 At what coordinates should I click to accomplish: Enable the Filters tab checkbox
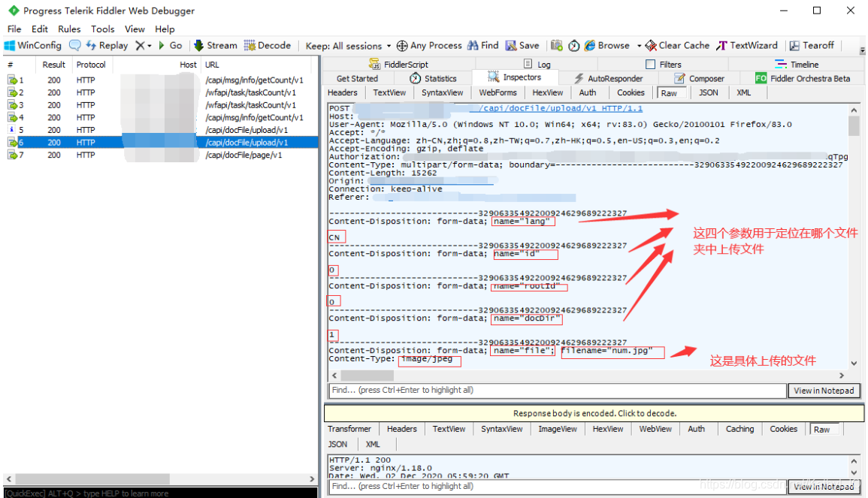(651, 64)
